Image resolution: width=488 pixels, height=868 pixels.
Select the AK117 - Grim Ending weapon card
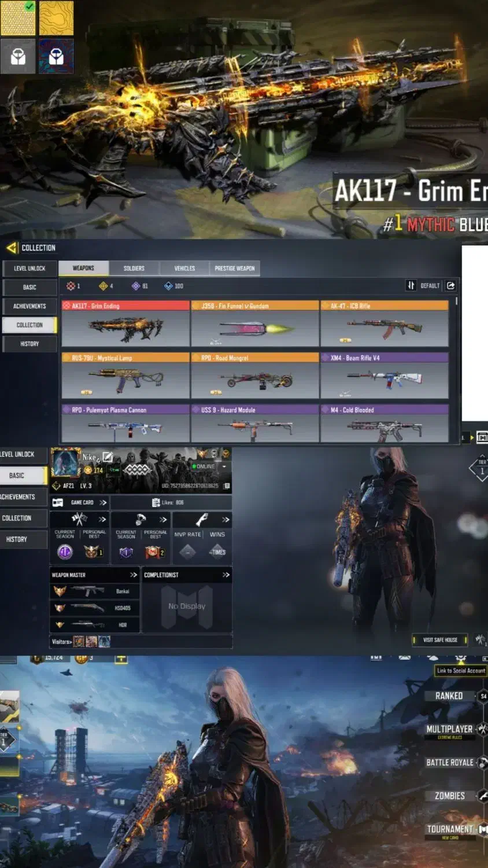click(126, 323)
